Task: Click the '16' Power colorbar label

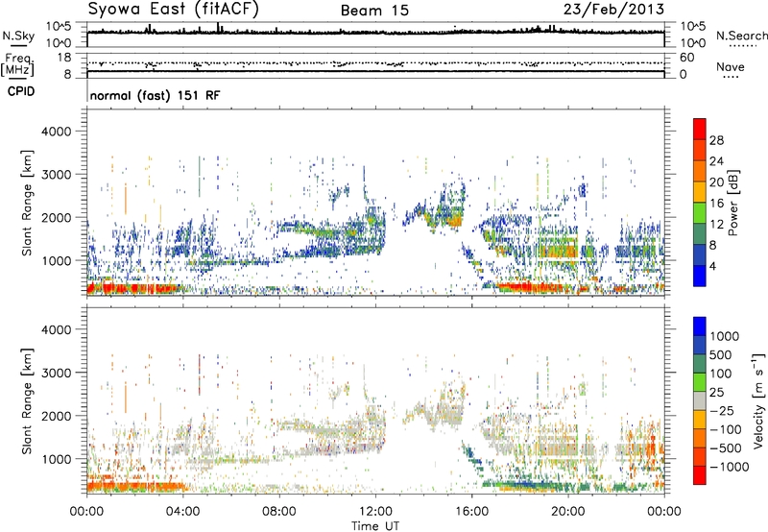Action: click(x=716, y=204)
